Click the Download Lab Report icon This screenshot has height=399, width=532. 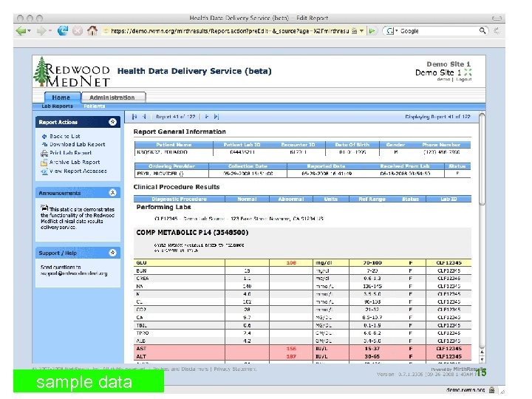[x=44, y=145]
